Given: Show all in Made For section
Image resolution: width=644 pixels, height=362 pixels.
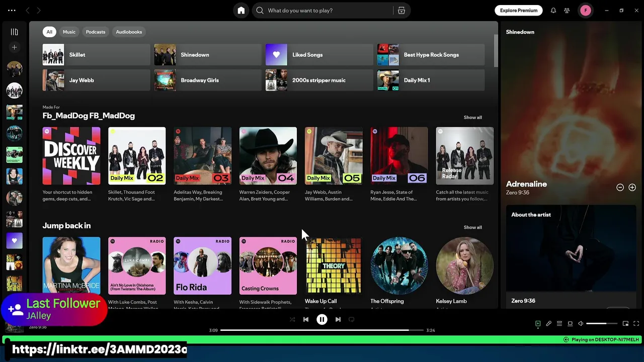Looking at the screenshot, I should (x=472, y=117).
